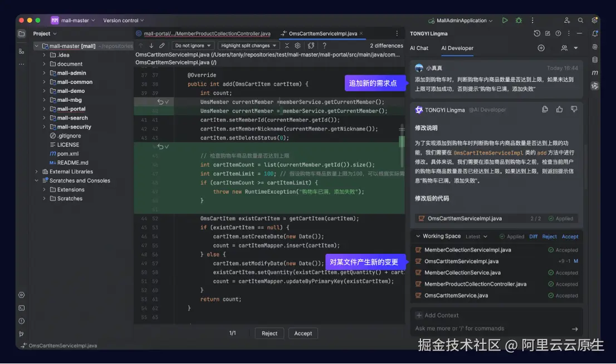Screen dimensions: 616x364
Task: Open the Version control dropdown
Action: [x=123, y=21]
